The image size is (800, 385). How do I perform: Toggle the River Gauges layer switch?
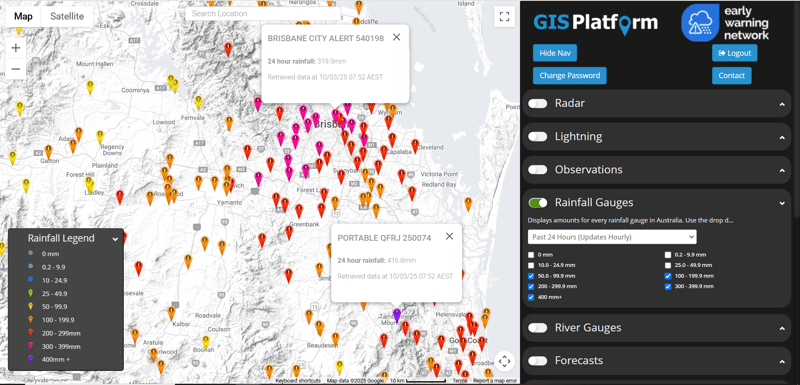click(538, 328)
